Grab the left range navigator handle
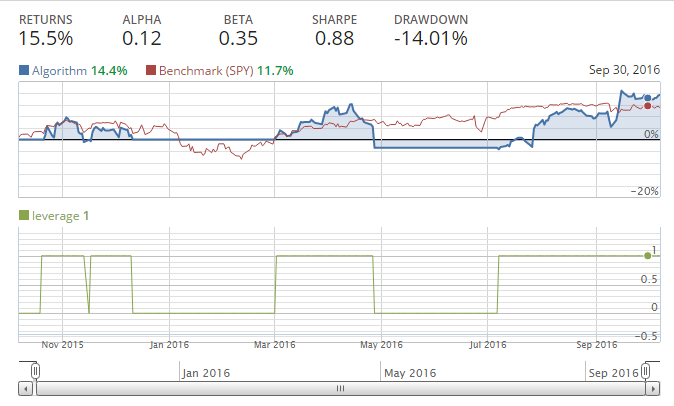Screen dimensions: 674x406 point(35,372)
